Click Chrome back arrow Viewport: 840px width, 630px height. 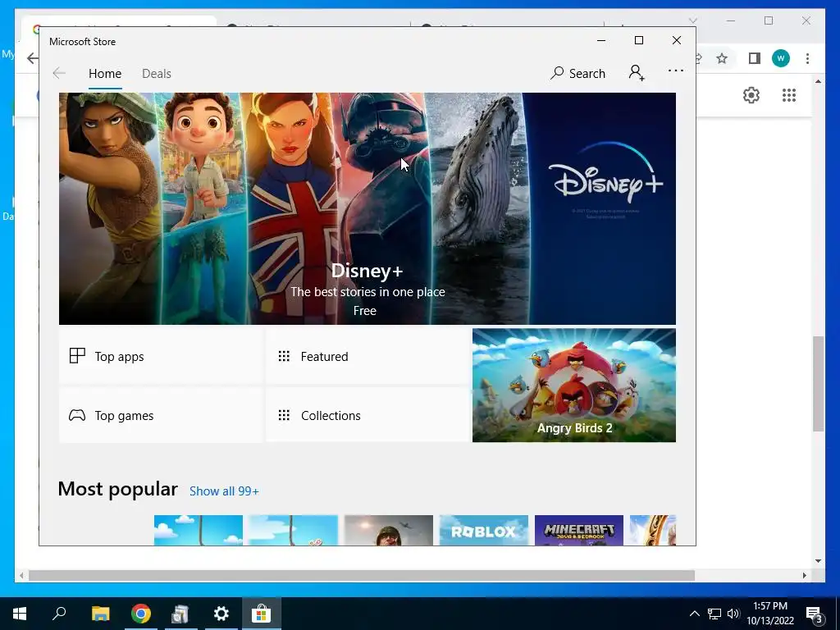(33, 58)
